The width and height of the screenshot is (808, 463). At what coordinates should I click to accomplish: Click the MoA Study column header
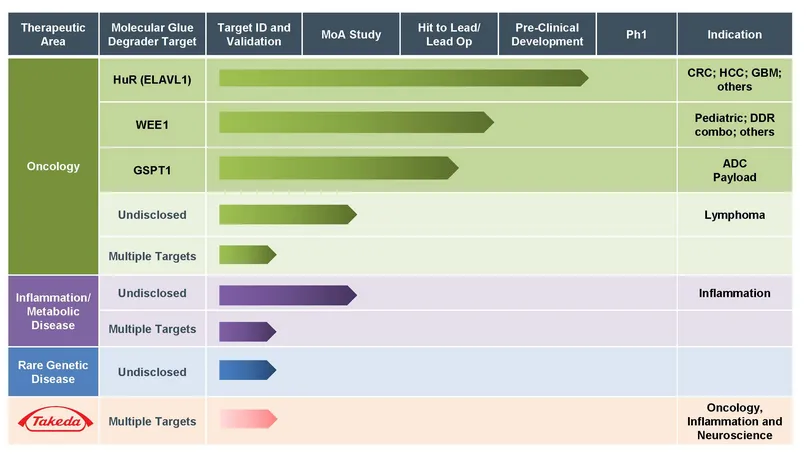point(351,35)
